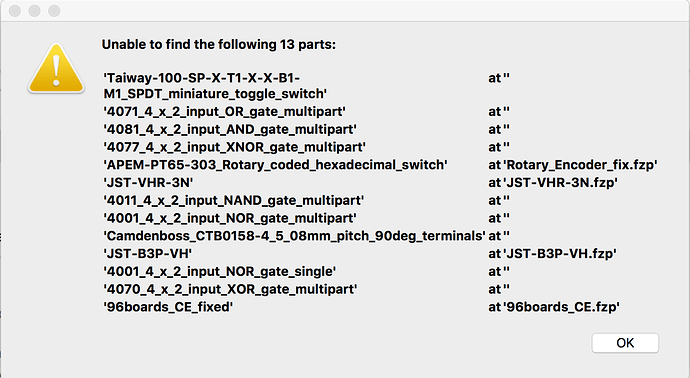Click the OK button
690x378 pixels.
click(x=625, y=343)
